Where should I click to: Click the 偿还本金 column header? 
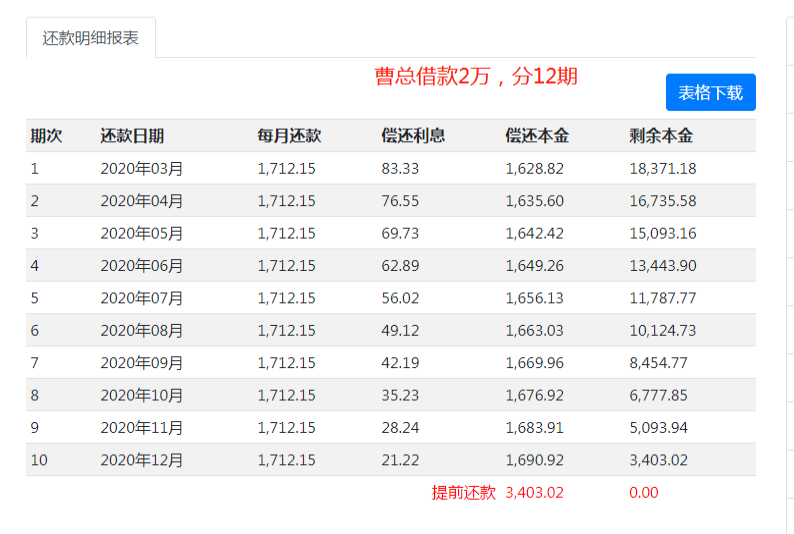tap(537, 136)
